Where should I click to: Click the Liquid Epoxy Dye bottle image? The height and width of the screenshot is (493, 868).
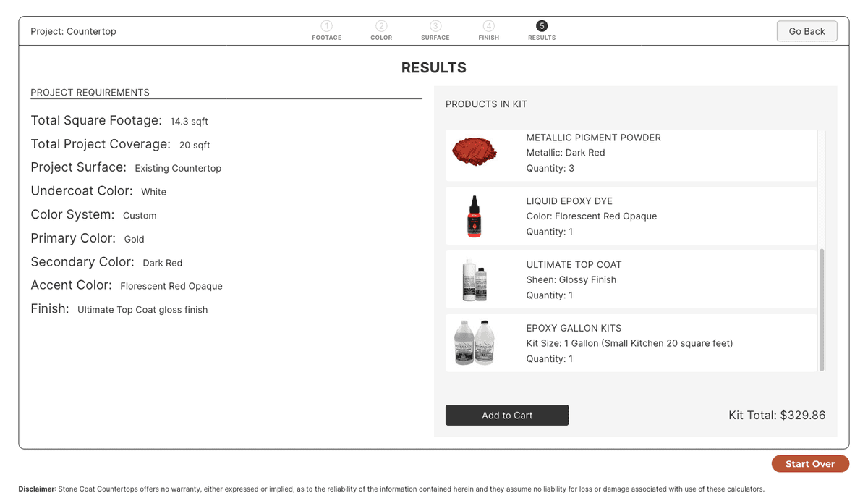pos(475,216)
